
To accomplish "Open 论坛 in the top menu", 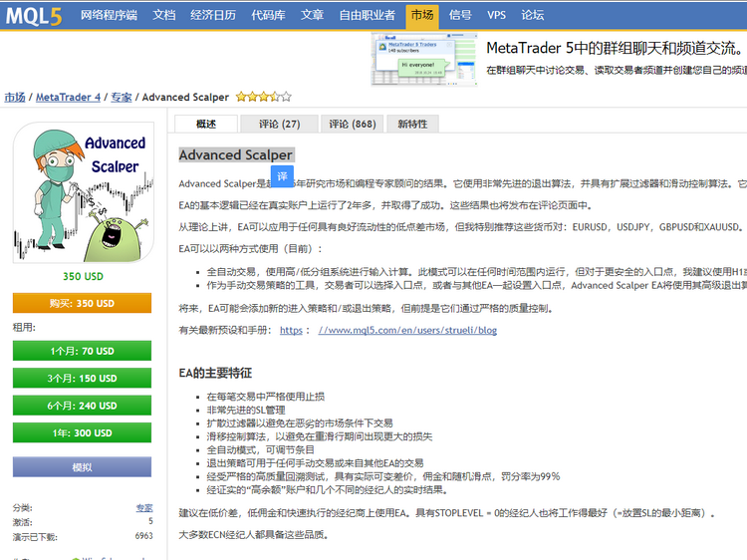I will [532, 15].
